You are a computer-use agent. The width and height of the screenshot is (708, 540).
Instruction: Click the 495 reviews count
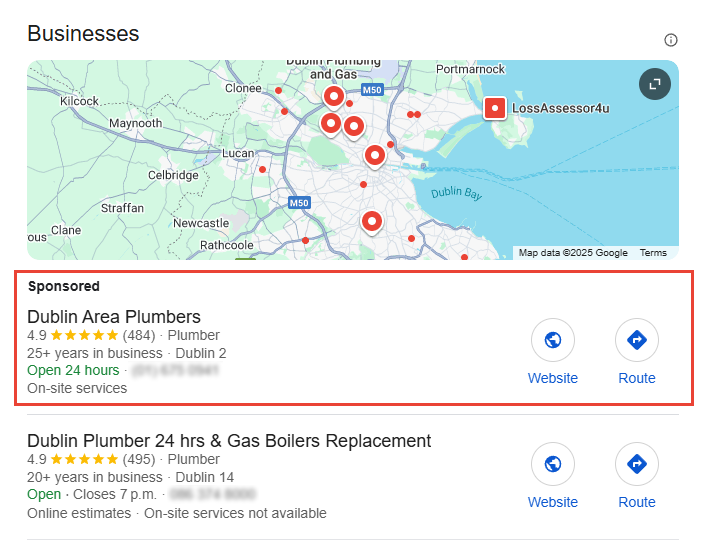click(140, 459)
